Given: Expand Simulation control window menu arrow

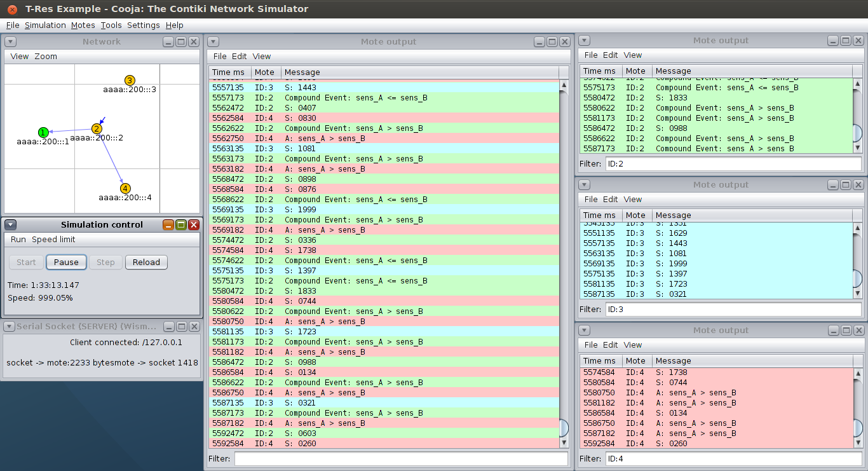Looking at the screenshot, I should 10,224.
